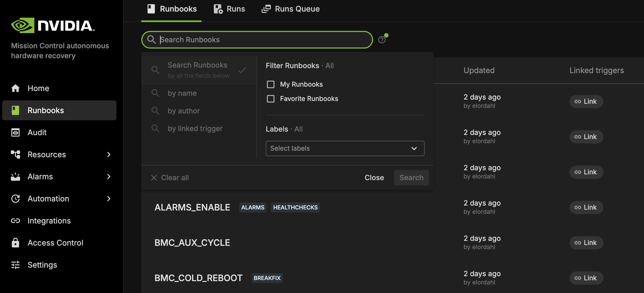Click the magnifier icon in search box
The image size is (644, 293).
[x=151, y=39]
